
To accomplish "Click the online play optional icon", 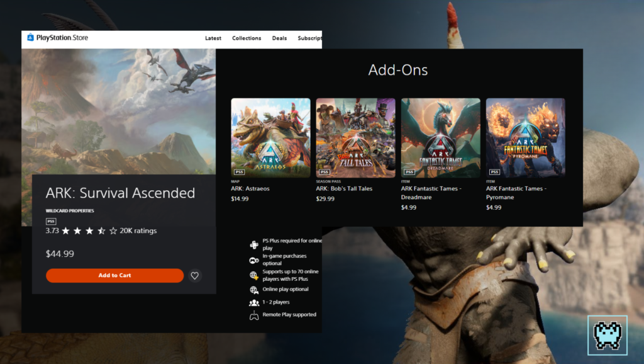I will 254,290.
